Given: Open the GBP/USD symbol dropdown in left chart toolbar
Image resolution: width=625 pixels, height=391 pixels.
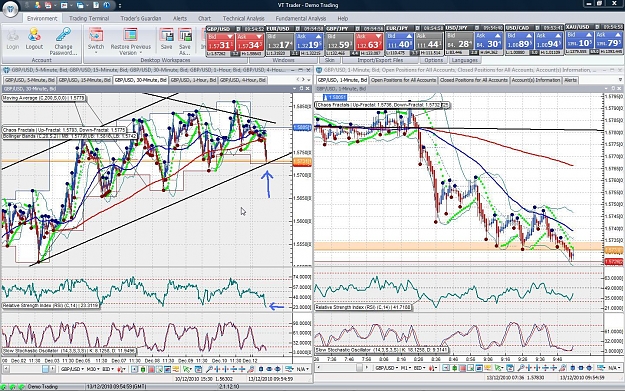Looking at the screenshot, I should point(73,369).
